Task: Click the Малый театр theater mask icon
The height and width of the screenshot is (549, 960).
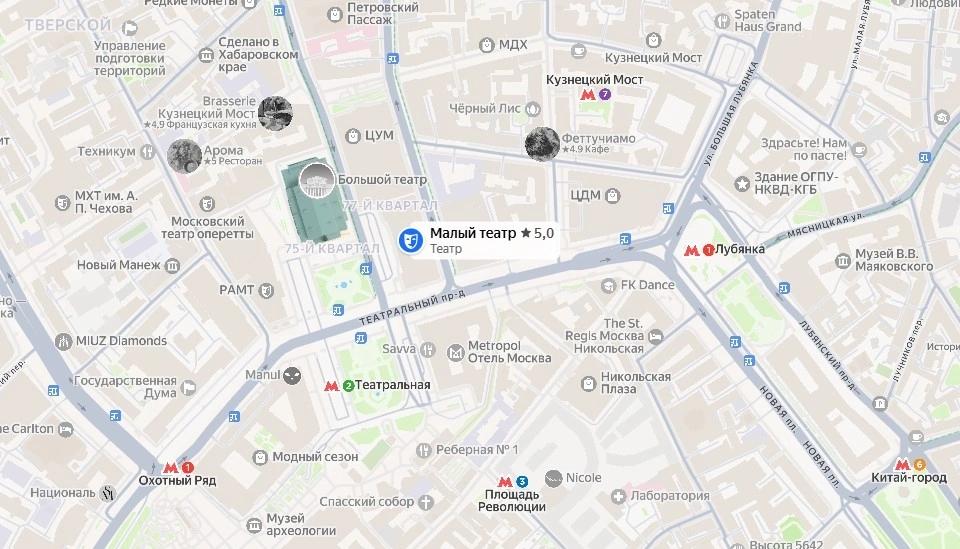Action: pyautogui.click(x=411, y=241)
